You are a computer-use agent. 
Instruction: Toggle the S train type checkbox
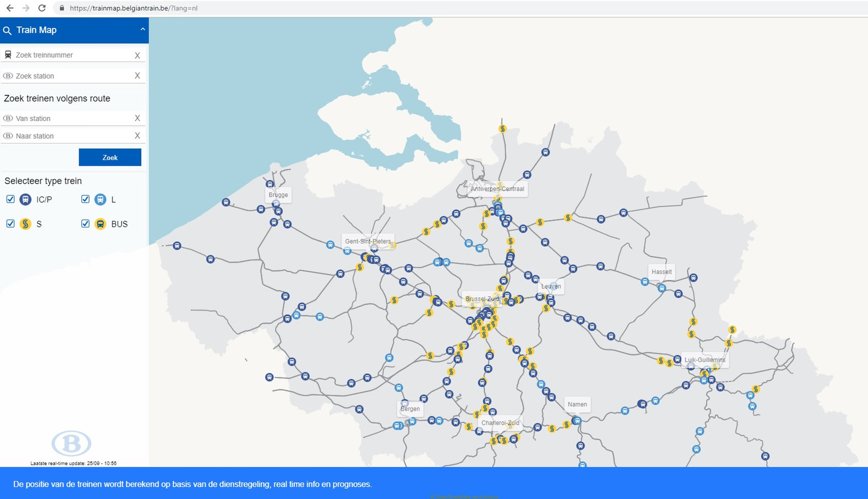coord(10,223)
